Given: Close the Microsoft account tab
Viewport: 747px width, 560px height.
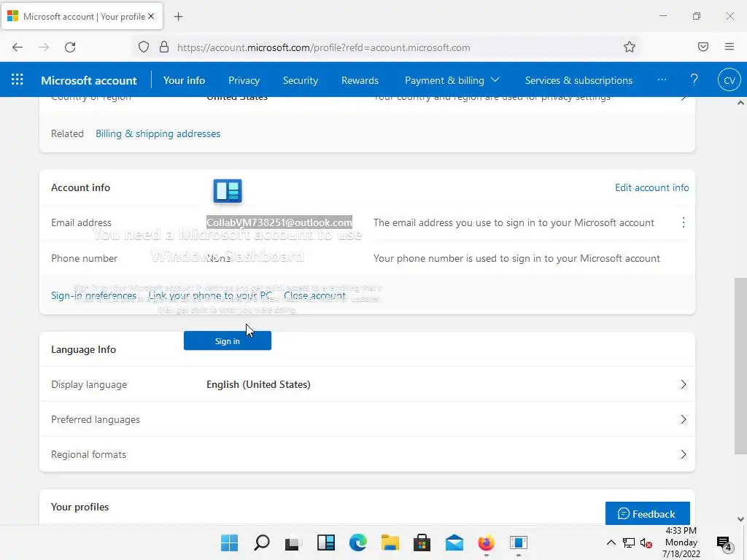Looking at the screenshot, I should point(151,16).
